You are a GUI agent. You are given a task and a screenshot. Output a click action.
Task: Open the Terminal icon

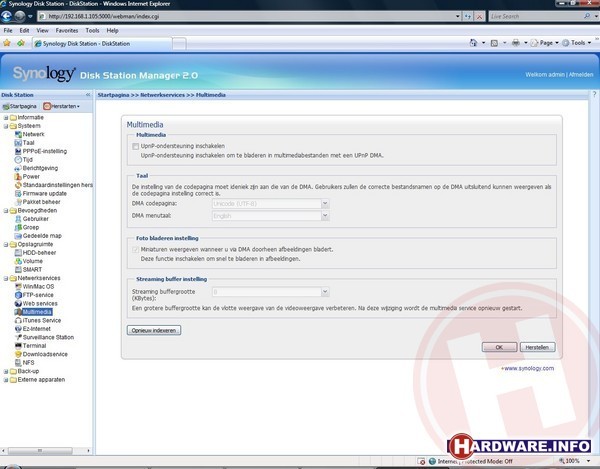[18, 345]
